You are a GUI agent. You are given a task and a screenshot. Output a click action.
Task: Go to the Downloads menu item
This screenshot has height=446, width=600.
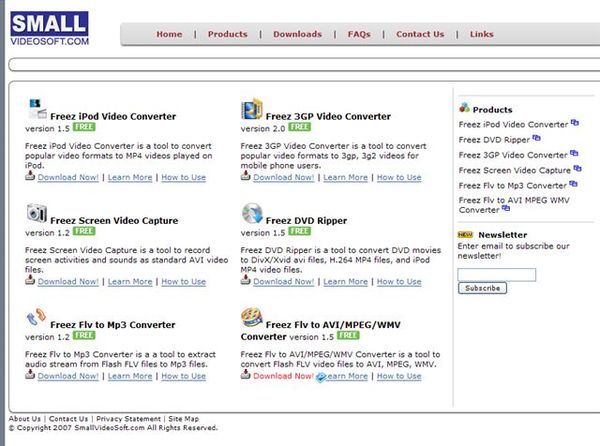(297, 34)
